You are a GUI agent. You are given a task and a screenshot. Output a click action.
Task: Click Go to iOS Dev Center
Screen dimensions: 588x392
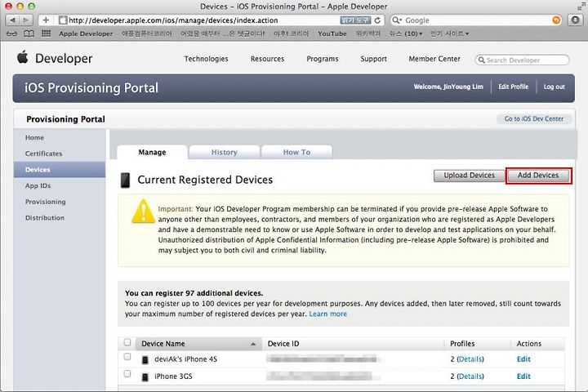pos(534,119)
